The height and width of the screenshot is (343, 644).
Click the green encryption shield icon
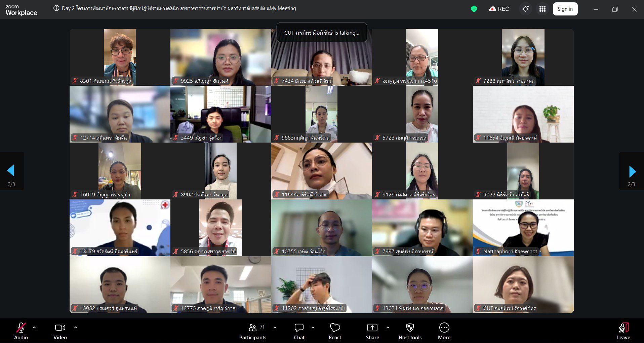point(474,9)
